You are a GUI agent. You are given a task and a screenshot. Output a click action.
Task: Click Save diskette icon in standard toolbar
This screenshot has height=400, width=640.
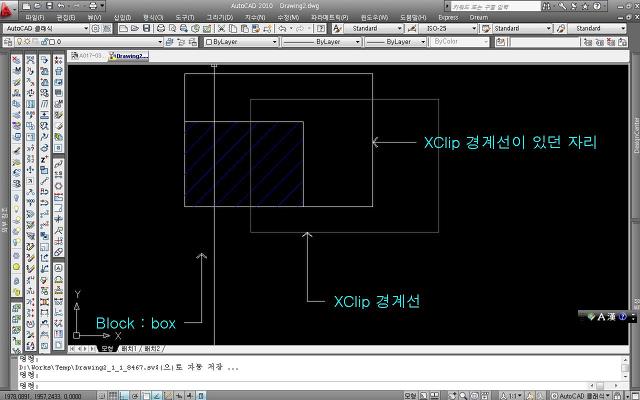point(146,28)
